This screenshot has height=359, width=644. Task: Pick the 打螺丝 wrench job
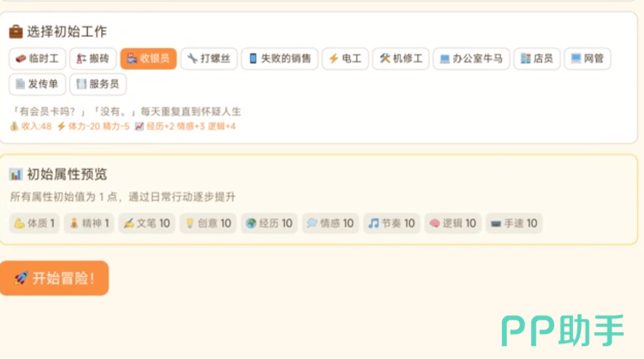[209, 59]
